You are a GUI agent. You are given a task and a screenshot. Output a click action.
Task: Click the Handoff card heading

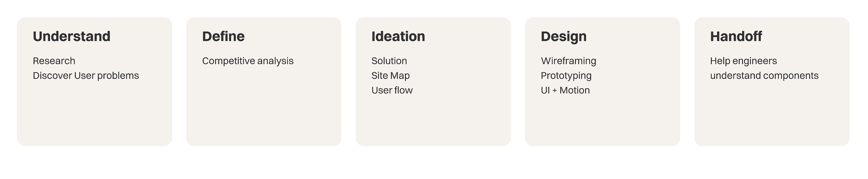(736, 36)
